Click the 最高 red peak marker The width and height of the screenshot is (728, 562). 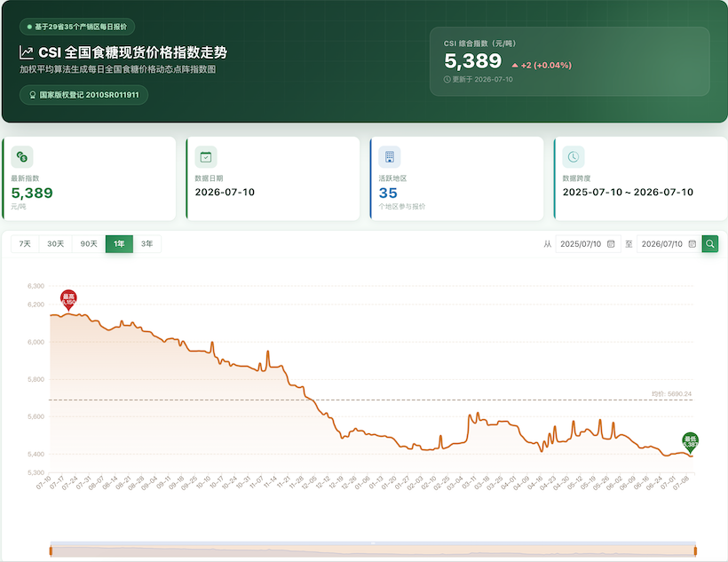[68, 299]
